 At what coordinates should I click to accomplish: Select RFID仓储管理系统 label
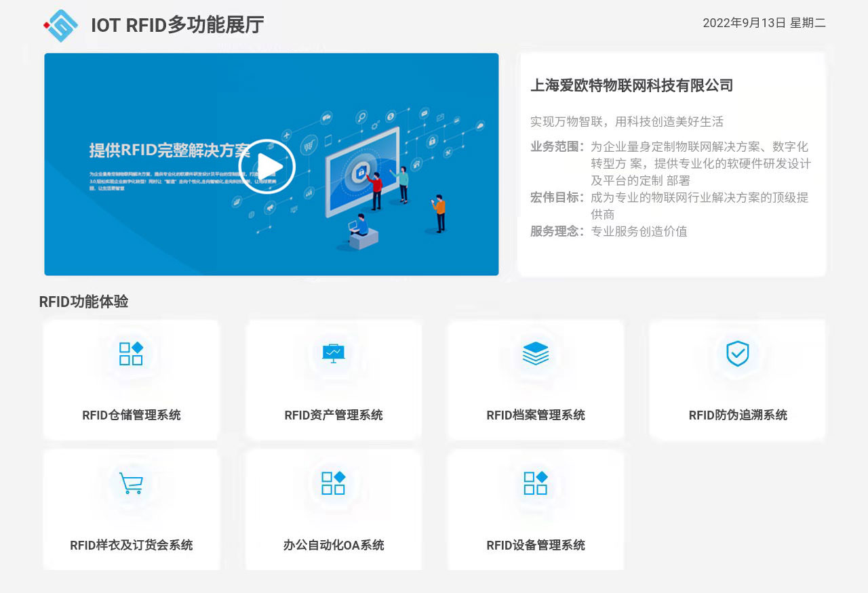click(132, 415)
